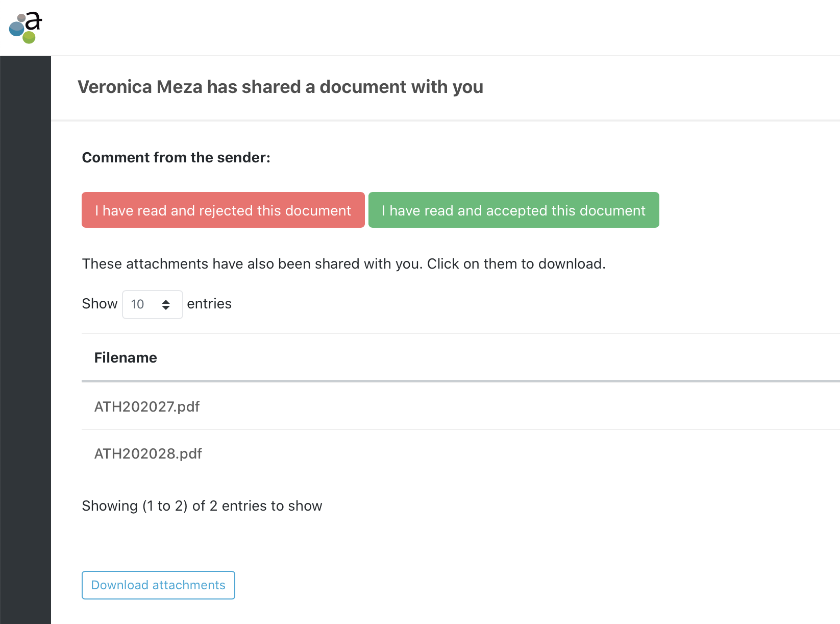Accept the shared document with the green button

tap(513, 210)
